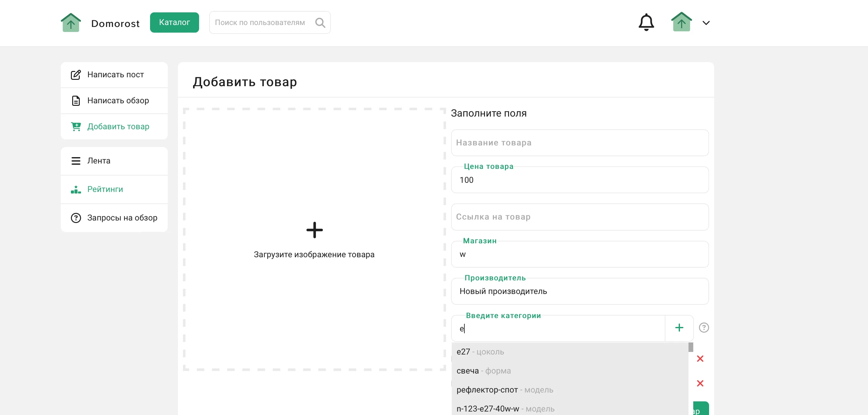This screenshot has width=868, height=415.
Task: Open the notifications bell
Action: pyautogui.click(x=646, y=22)
